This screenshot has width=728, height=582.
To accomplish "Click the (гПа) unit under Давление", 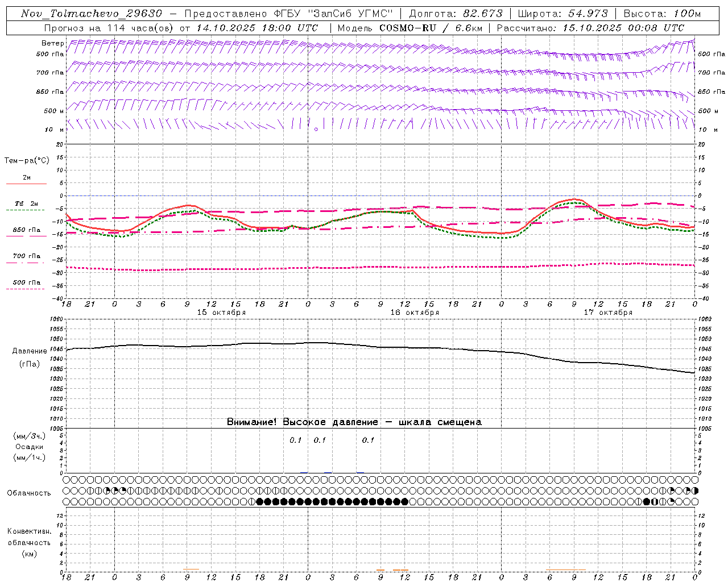I will tap(29, 364).
